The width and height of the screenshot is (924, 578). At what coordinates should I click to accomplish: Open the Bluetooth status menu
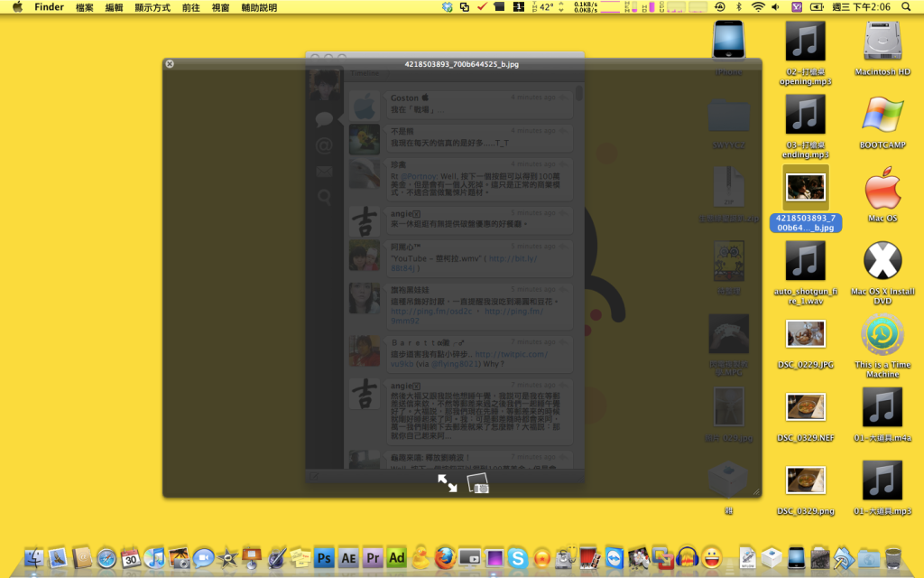pos(737,7)
